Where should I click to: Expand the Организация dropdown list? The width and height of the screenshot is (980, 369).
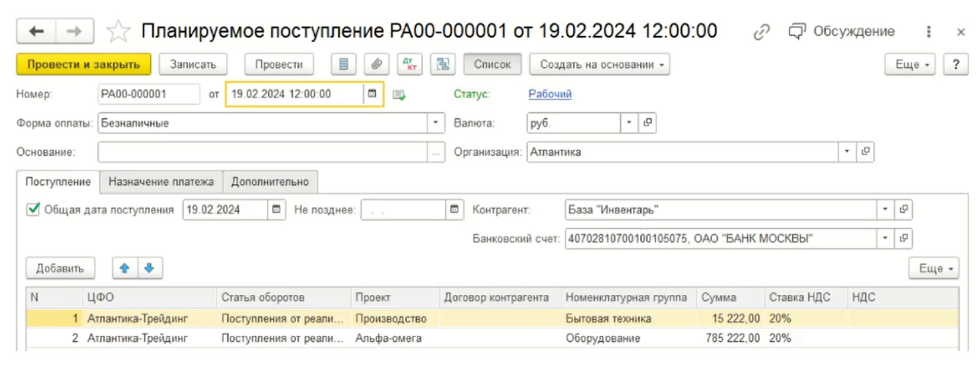pos(846,152)
